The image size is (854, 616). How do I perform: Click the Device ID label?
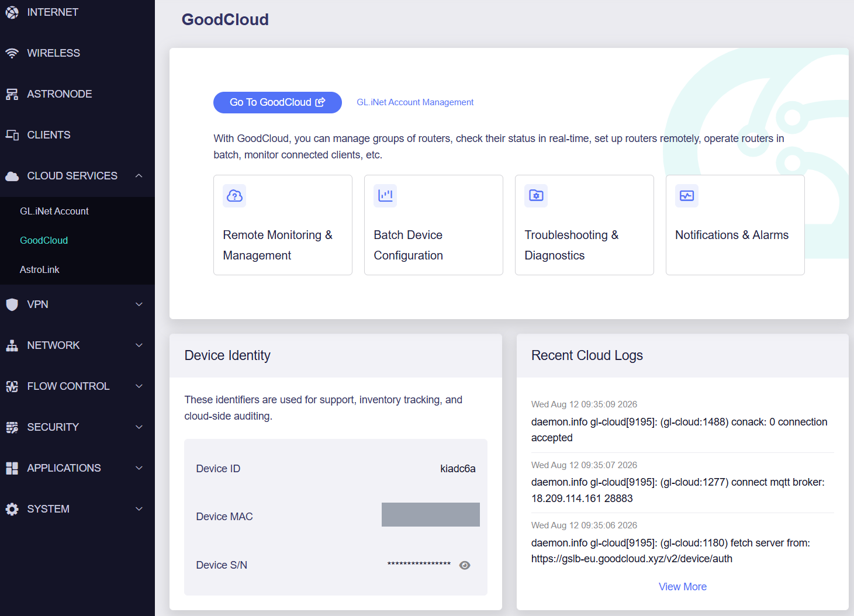(x=218, y=469)
